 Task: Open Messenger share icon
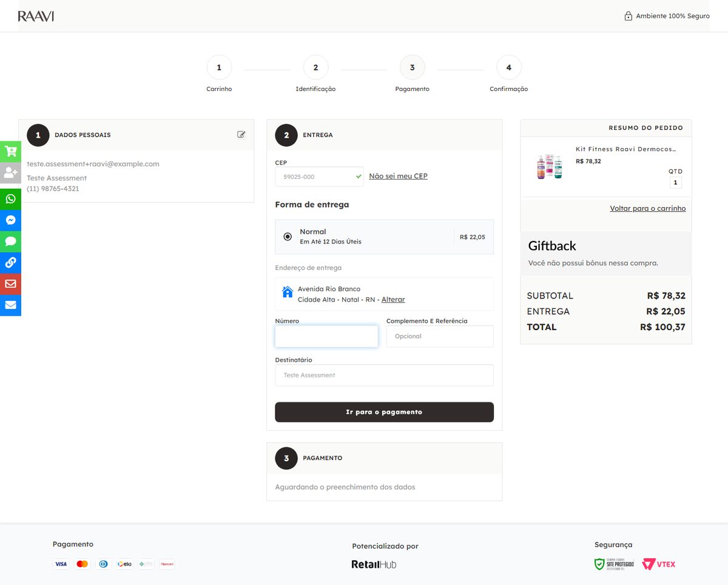(10, 220)
